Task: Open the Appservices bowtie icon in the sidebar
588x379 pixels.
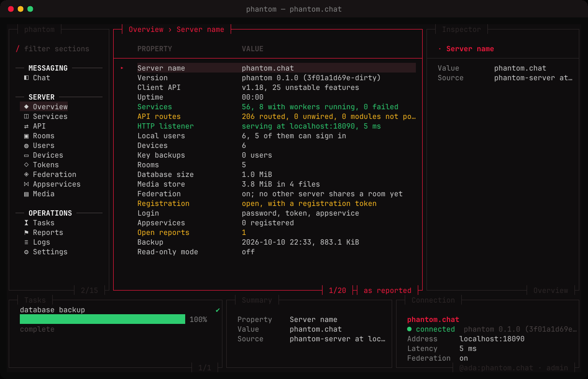Action: tap(27, 184)
